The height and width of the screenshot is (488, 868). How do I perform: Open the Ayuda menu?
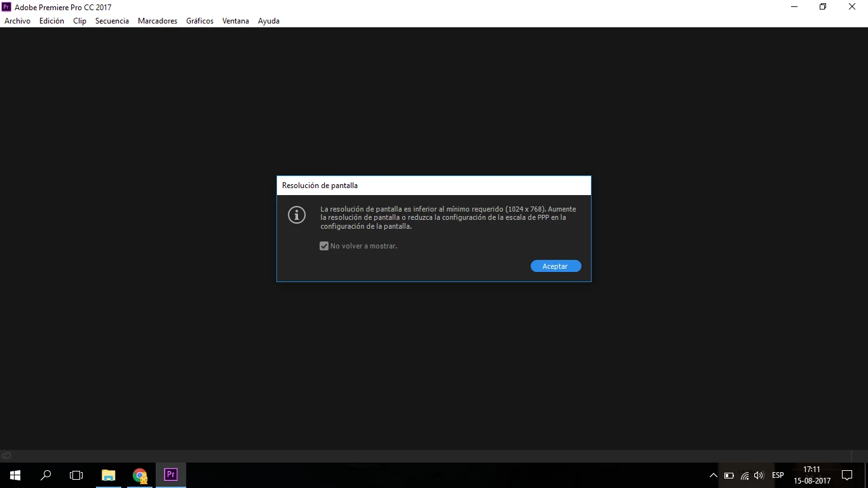tap(269, 21)
